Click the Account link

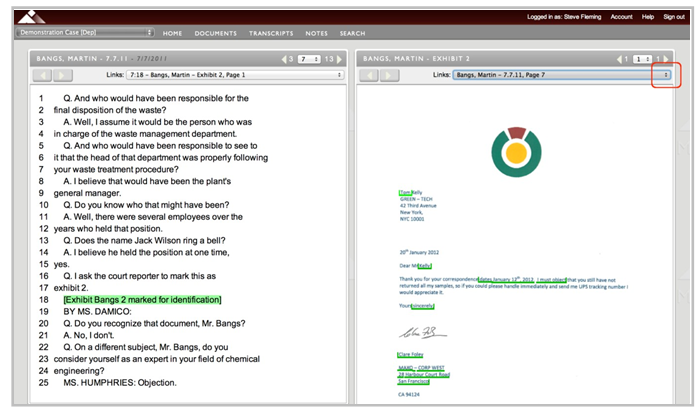(x=621, y=17)
